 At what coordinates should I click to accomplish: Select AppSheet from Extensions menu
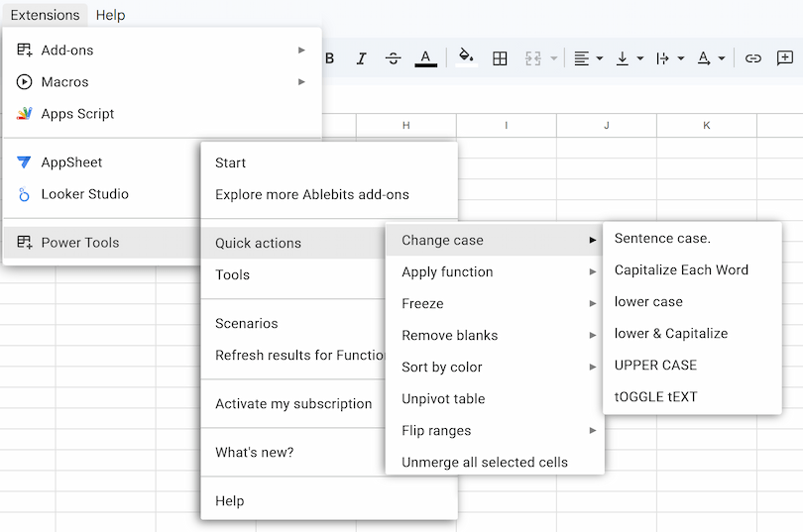click(102, 162)
